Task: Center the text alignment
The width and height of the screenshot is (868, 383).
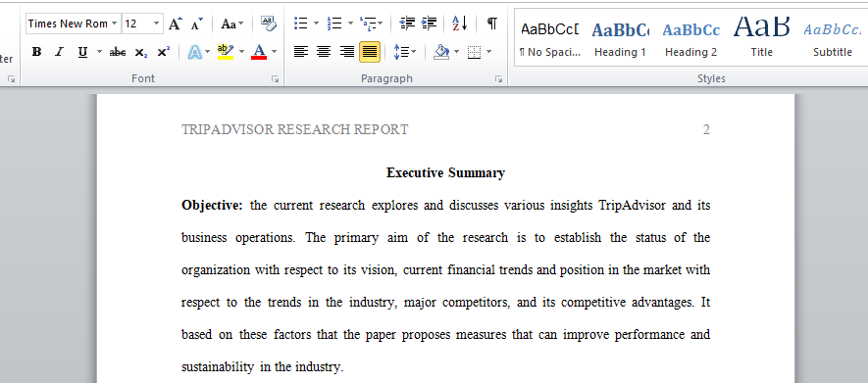Action: 324,52
